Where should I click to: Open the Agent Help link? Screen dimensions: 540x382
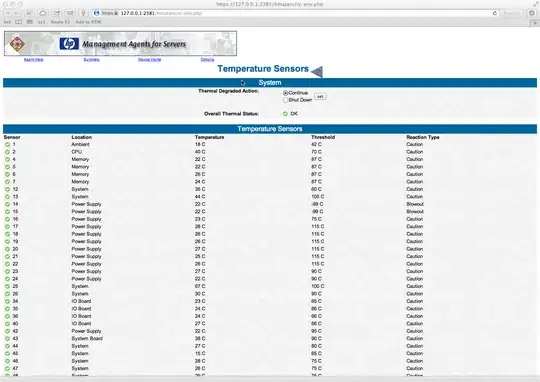[x=34, y=60]
